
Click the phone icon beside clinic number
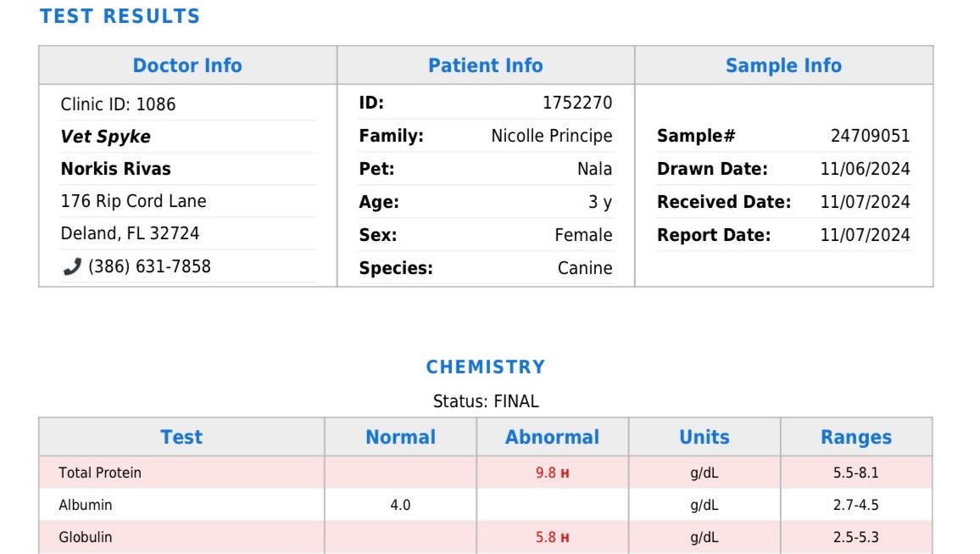tap(71, 267)
